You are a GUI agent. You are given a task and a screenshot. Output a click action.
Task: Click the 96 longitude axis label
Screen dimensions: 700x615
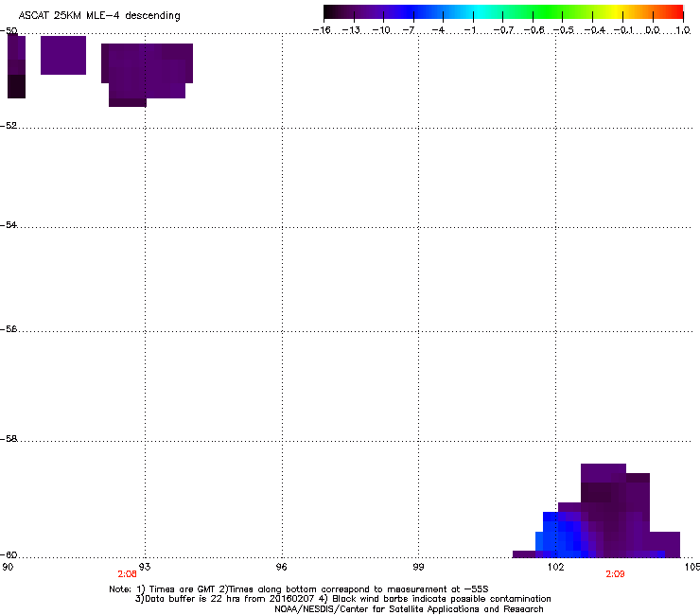[x=282, y=567]
